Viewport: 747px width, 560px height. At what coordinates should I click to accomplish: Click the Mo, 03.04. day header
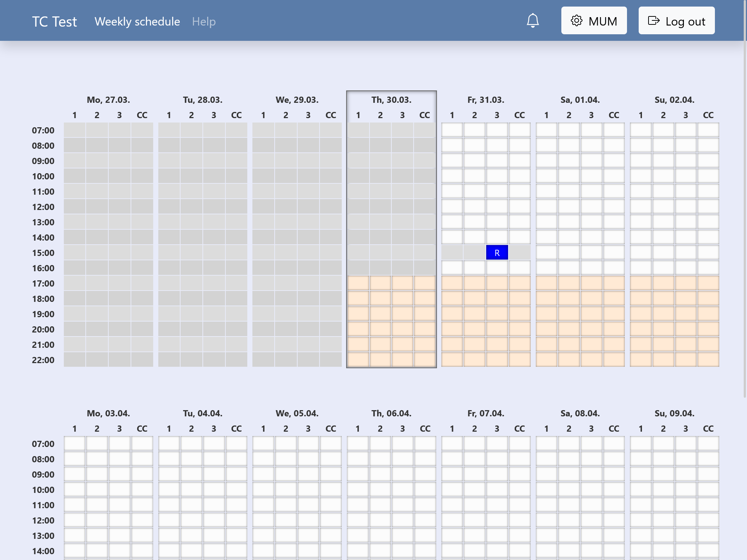108,413
